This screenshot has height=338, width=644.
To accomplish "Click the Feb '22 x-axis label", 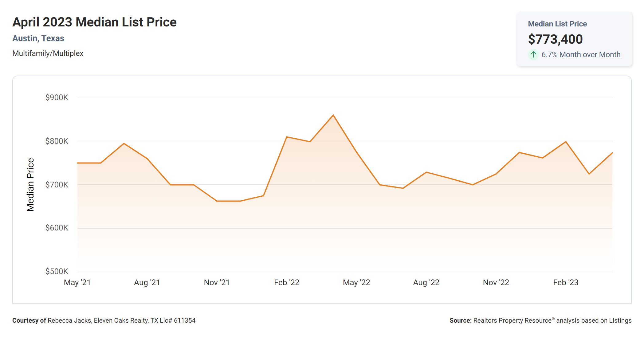I will coord(286,282).
